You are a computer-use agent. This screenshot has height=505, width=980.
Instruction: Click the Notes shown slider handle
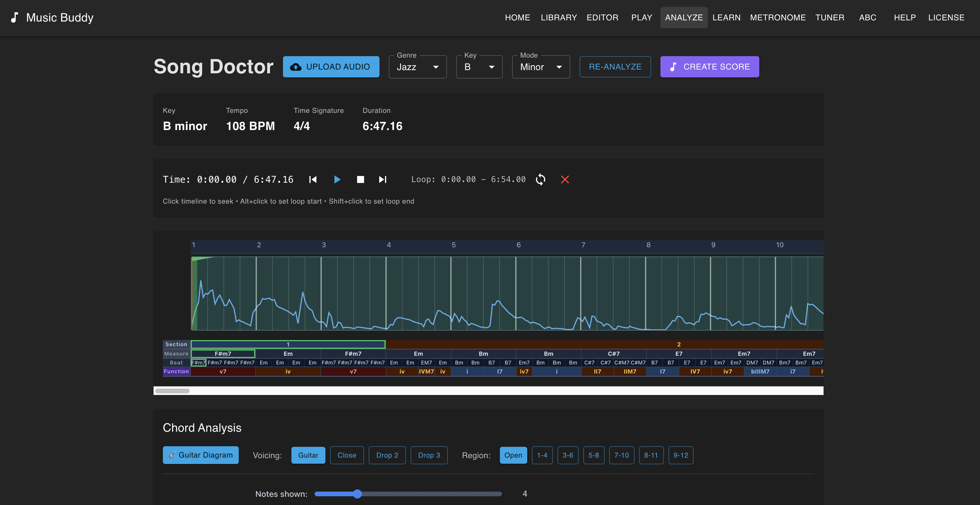[357, 494]
